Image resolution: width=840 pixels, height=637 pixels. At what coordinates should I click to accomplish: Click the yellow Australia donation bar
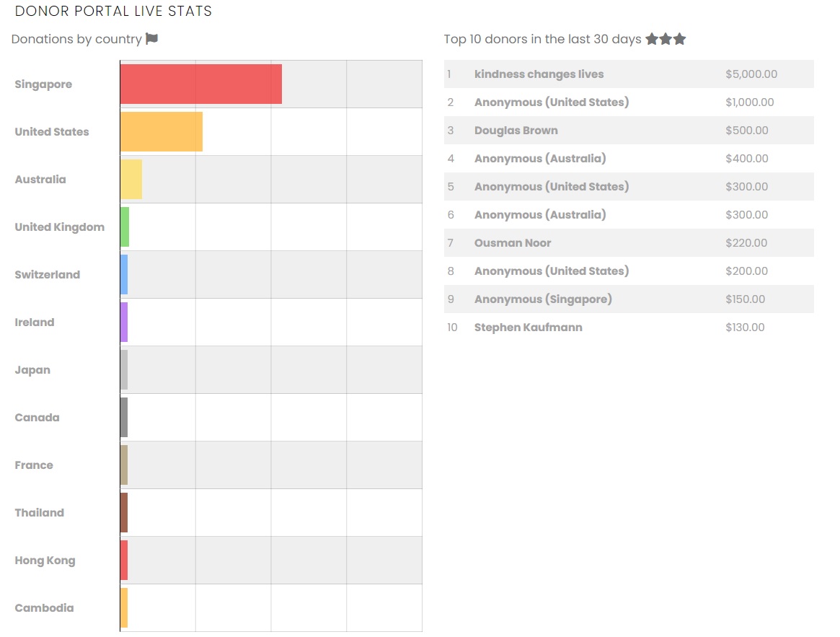click(131, 180)
